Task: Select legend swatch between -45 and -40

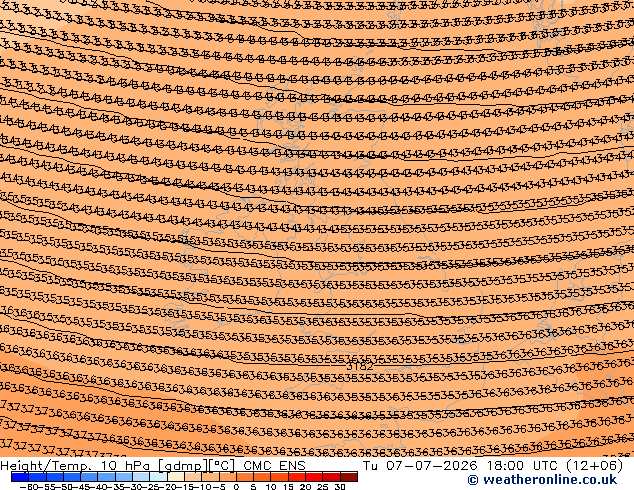Action: (x=89, y=477)
